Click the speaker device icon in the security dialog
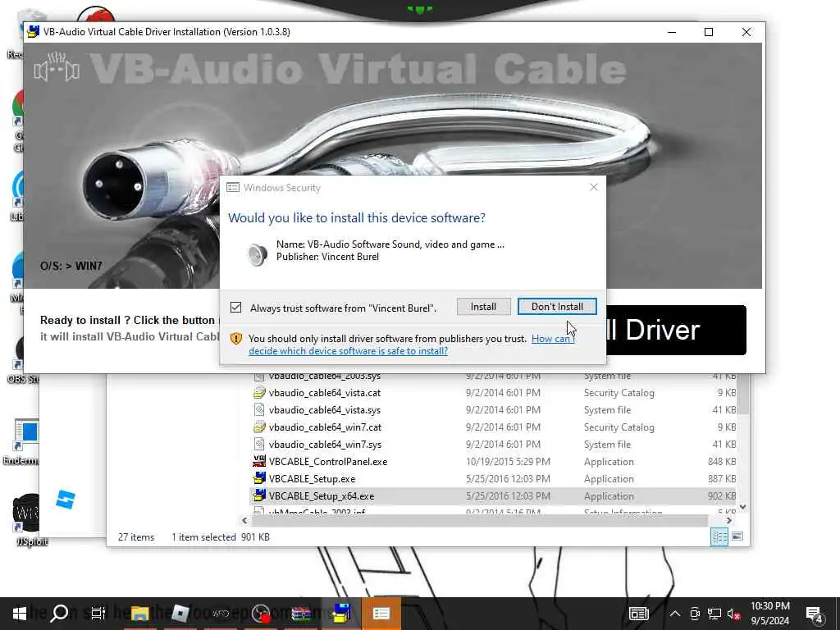This screenshot has width=840, height=630. pyautogui.click(x=258, y=254)
